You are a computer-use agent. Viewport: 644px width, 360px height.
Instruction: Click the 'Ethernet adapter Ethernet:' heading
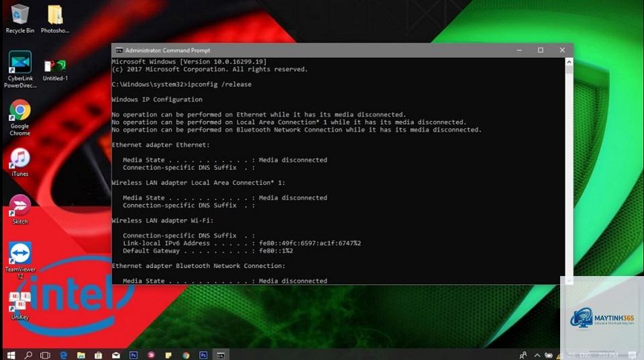[x=160, y=145]
